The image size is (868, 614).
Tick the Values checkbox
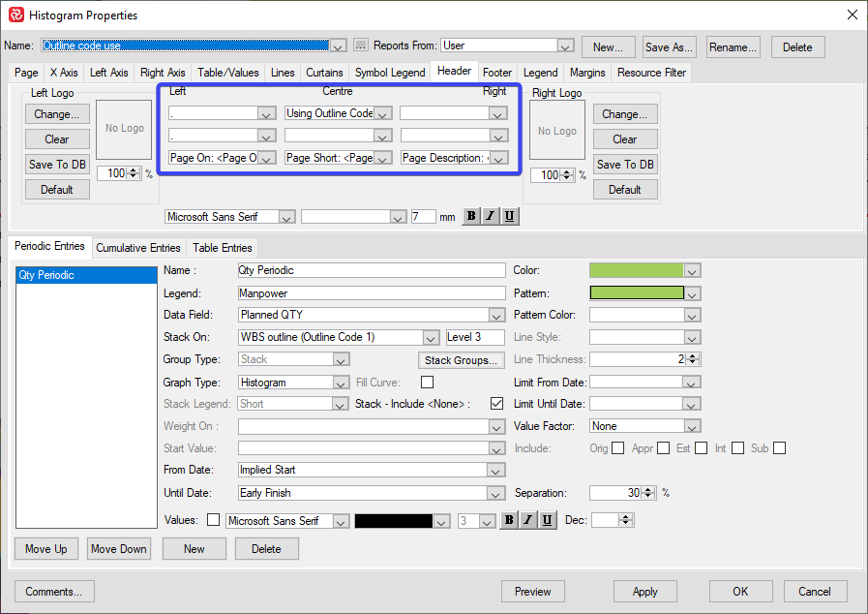coord(213,520)
